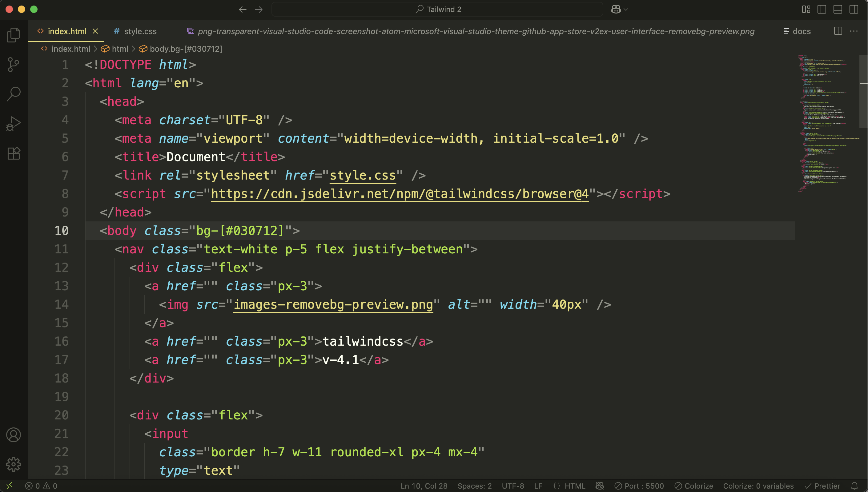868x492 pixels.
Task: Open the Explorer sidebar
Action: [13, 35]
